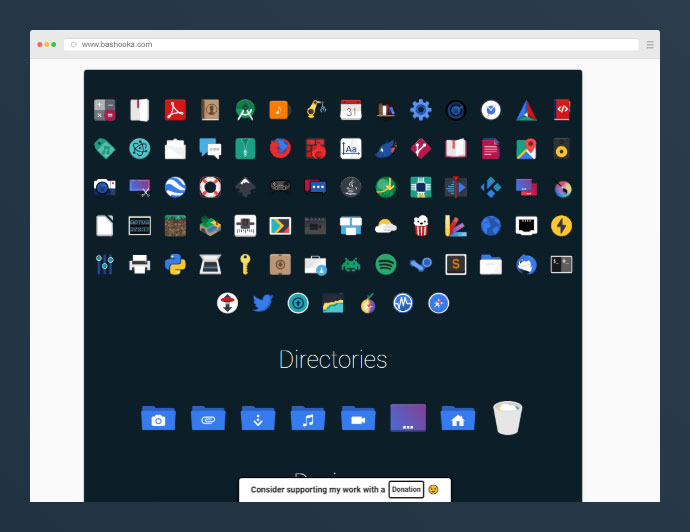Select the font viewer Aa icon
This screenshot has height=532, width=690.
point(351,149)
